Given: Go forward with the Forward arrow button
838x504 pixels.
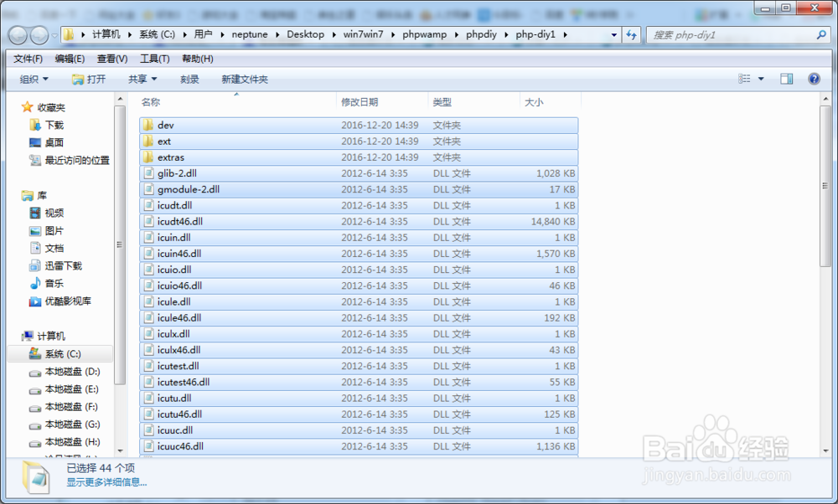Looking at the screenshot, I should click(x=39, y=35).
